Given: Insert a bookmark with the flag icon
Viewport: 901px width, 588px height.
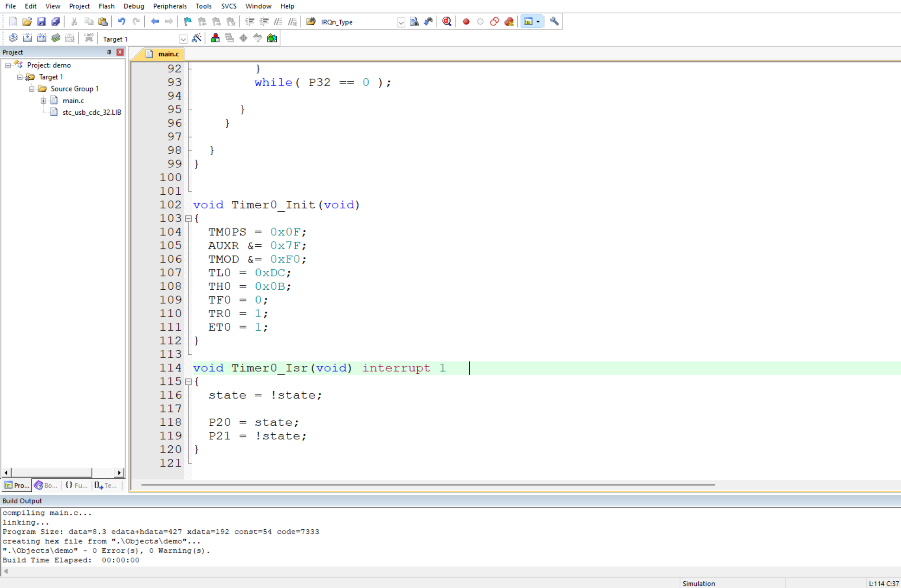Looking at the screenshot, I should pos(188,22).
